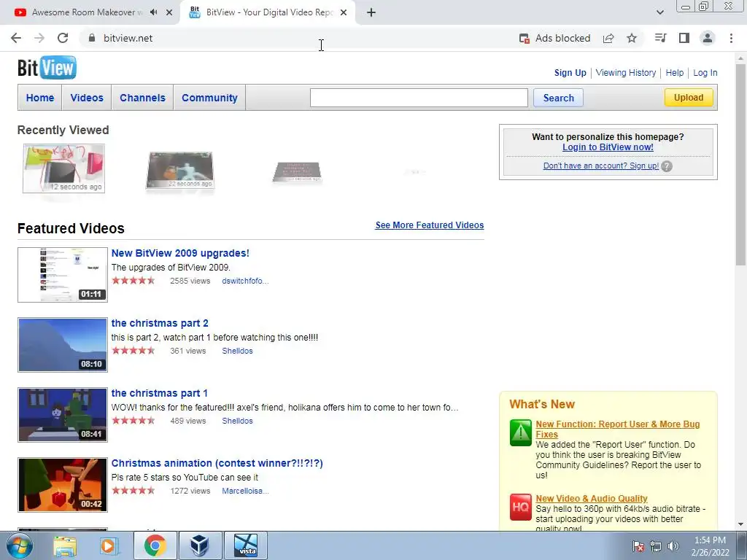Open New Video & Audio Quality link
The height and width of the screenshot is (560, 747).
pyautogui.click(x=591, y=499)
